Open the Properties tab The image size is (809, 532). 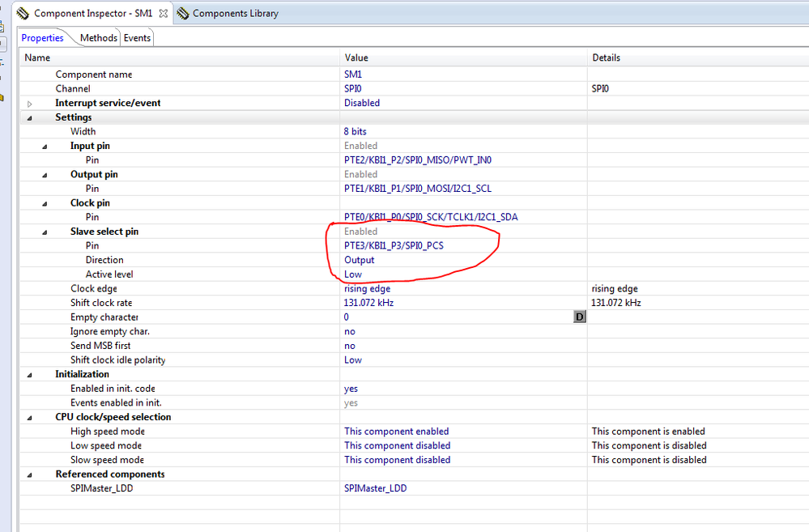click(x=42, y=38)
